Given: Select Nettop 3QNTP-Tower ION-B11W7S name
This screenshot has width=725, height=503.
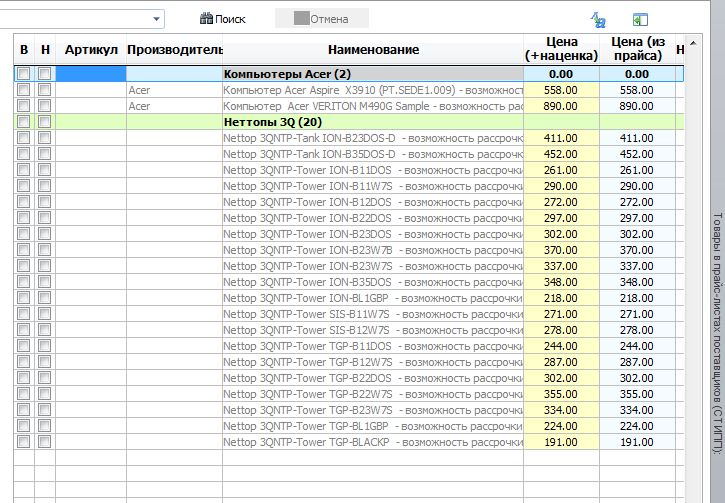Looking at the screenshot, I should pos(373,186).
